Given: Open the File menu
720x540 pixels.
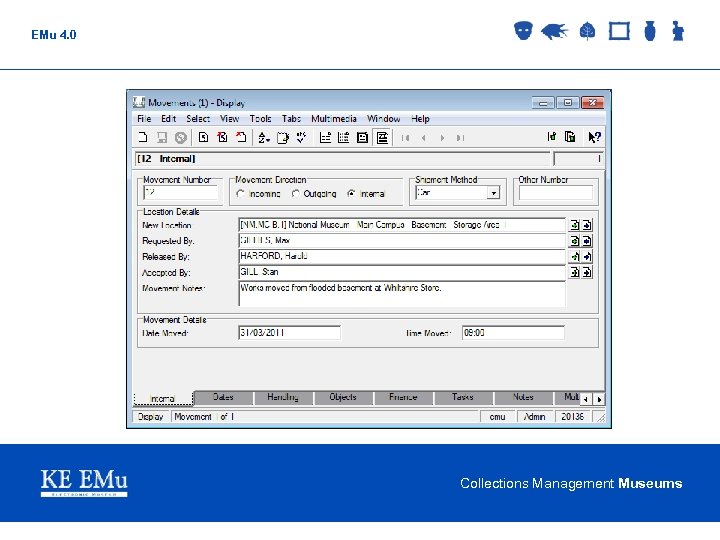Looking at the screenshot, I should coord(144,118).
